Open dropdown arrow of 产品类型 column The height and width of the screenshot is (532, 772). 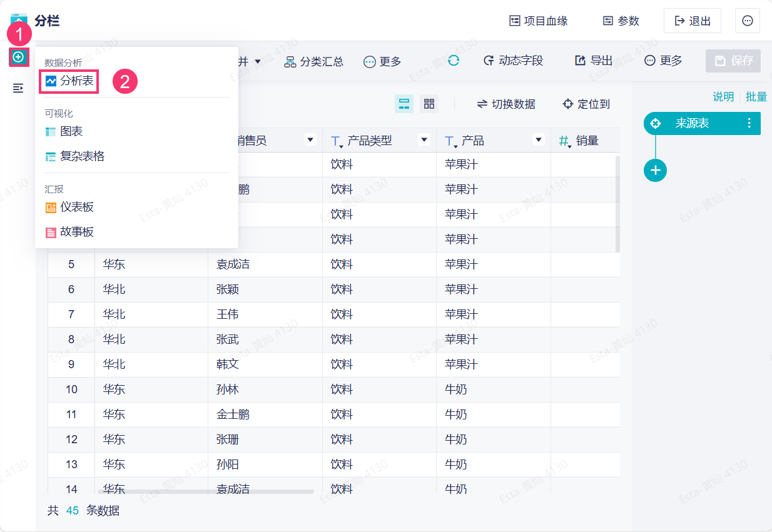pos(424,140)
